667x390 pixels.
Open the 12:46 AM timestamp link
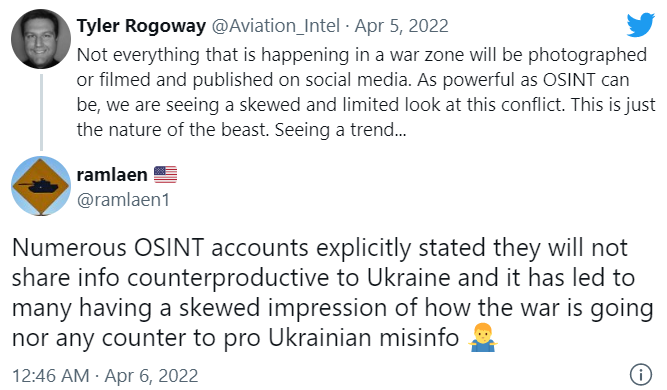pos(51,376)
